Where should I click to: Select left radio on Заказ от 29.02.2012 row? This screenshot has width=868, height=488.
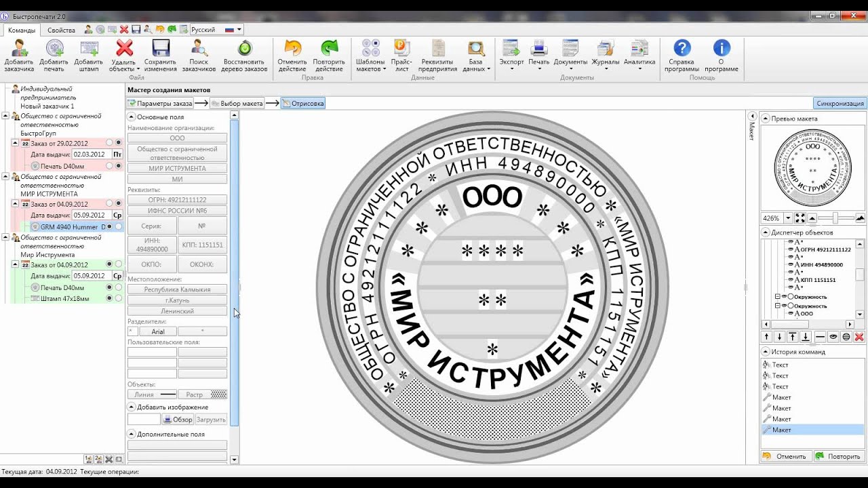(x=108, y=143)
